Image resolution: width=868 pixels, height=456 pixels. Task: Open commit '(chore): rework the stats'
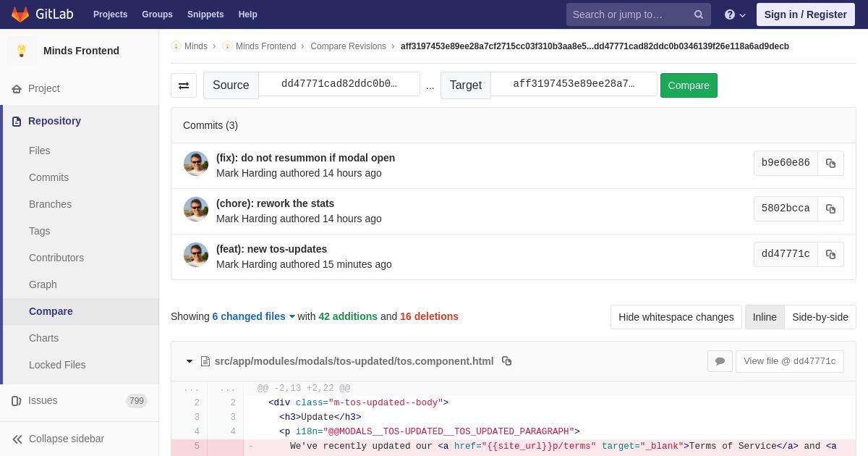[275, 203]
